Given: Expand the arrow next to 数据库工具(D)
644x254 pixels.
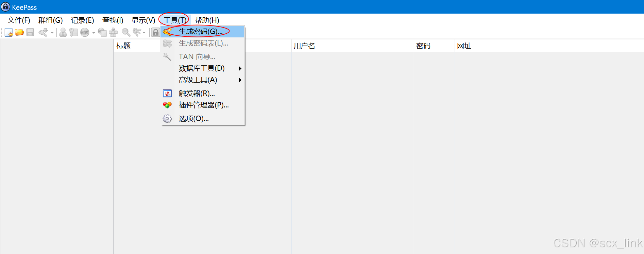Looking at the screenshot, I should point(240,68).
